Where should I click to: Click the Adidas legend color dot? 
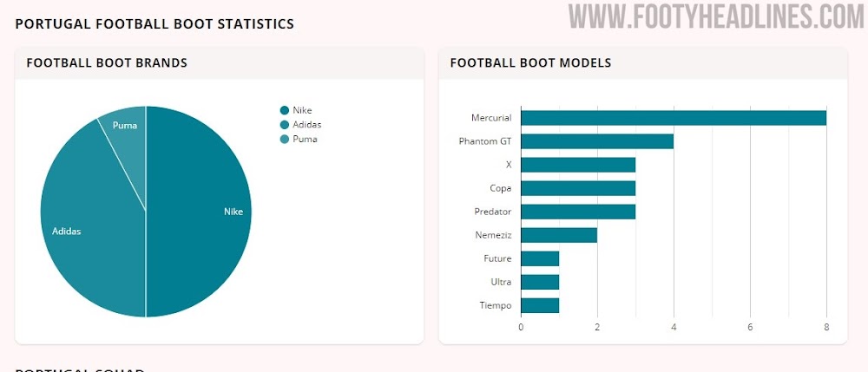pyautogui.click(x=284, y=125)
